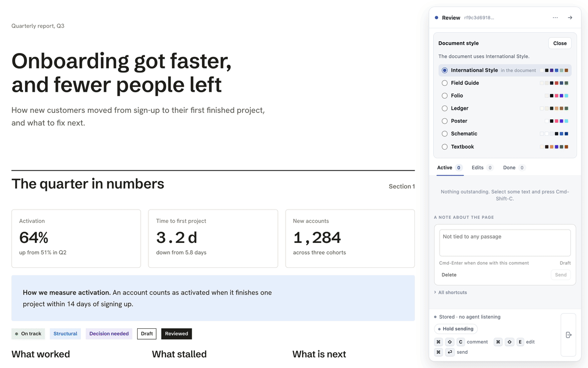Open the Active tab

[450, 168]
